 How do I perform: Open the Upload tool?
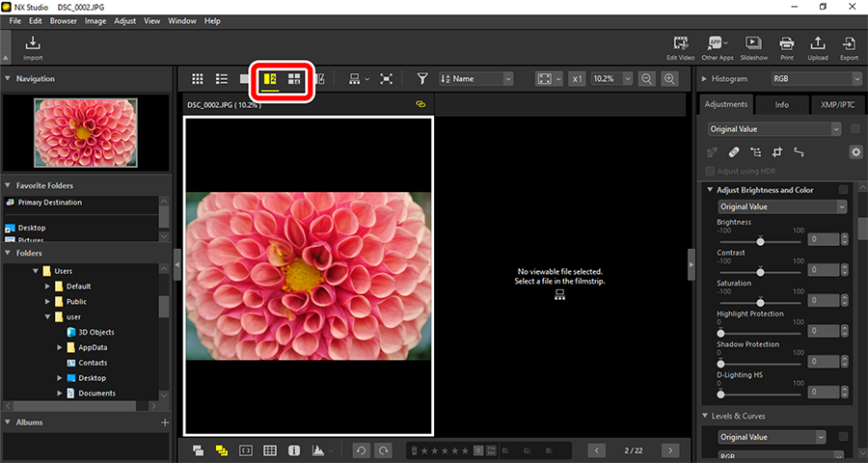pos(817,47)
